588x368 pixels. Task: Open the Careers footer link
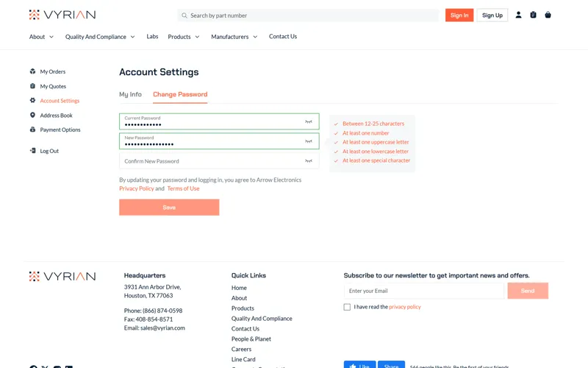tap(241, 349)
